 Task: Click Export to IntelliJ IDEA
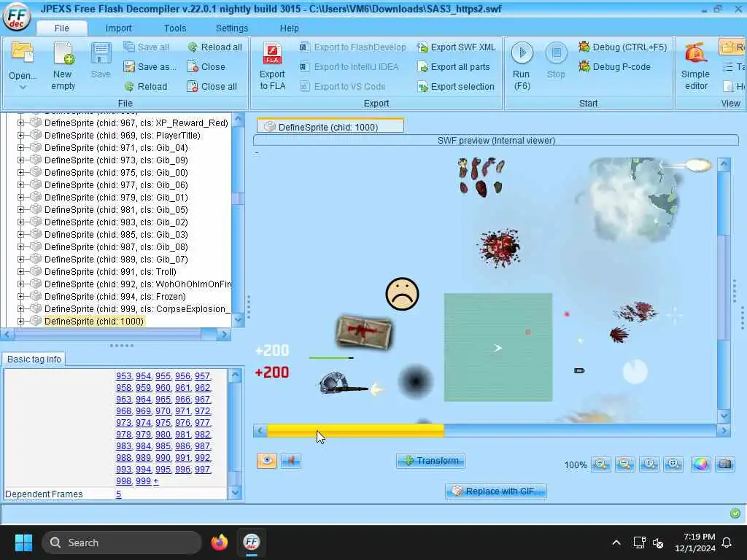coord(349,66)
